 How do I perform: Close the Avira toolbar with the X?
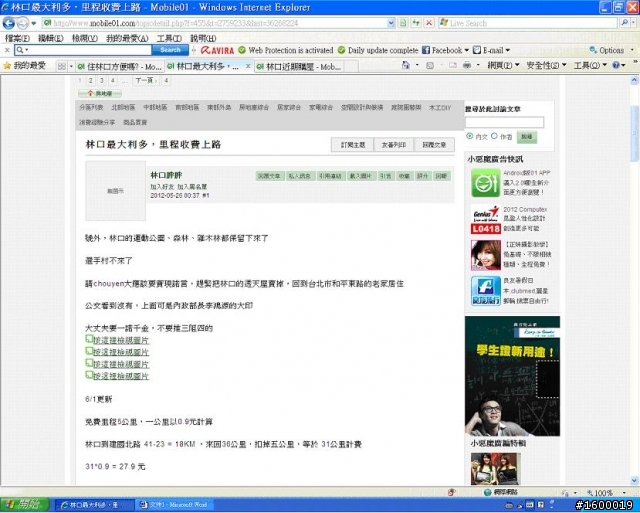tap(7, 50)
